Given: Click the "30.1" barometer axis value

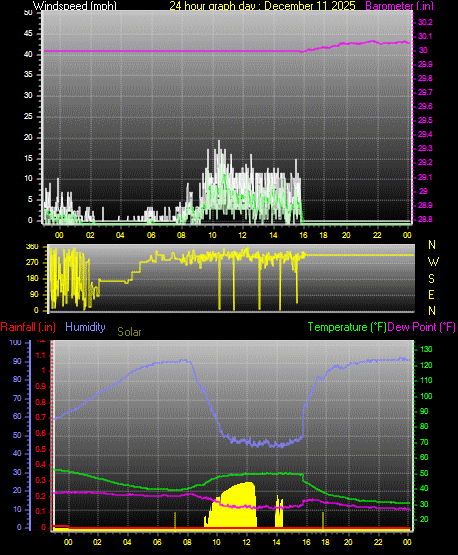Looking at the screenshot, I should 425,36.
